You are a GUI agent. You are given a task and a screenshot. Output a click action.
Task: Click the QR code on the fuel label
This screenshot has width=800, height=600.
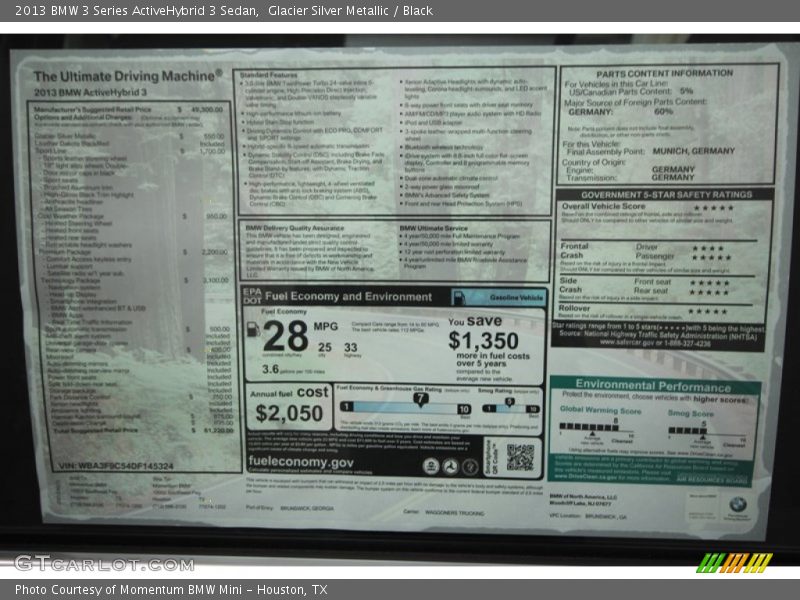pyautogui.click(x=520, y=457)
